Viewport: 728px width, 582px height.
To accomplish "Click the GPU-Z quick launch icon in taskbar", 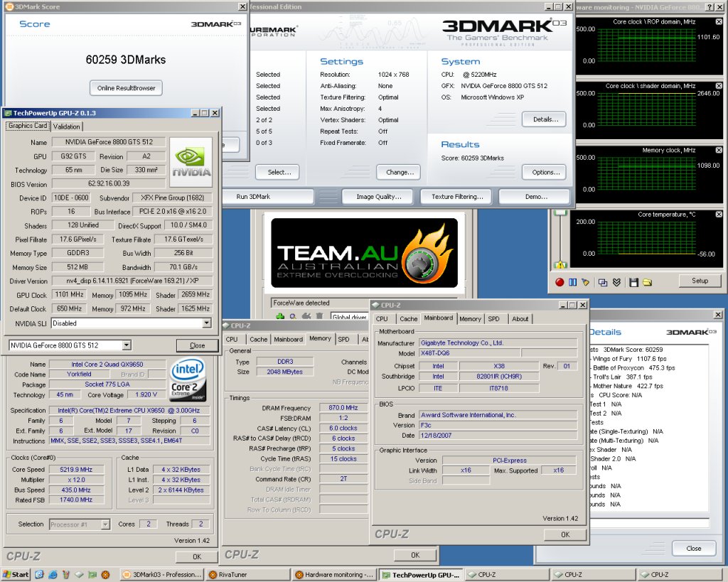I will click(92, 575).
